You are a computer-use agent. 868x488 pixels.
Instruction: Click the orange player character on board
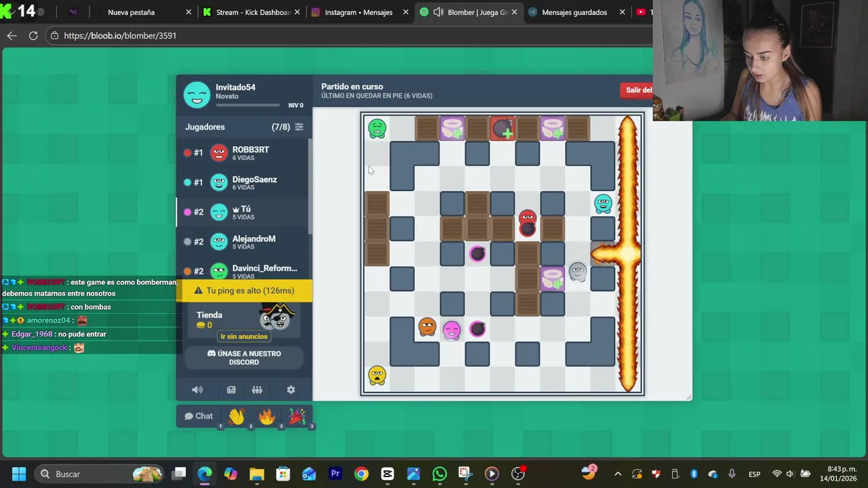[x=427, y=327]
